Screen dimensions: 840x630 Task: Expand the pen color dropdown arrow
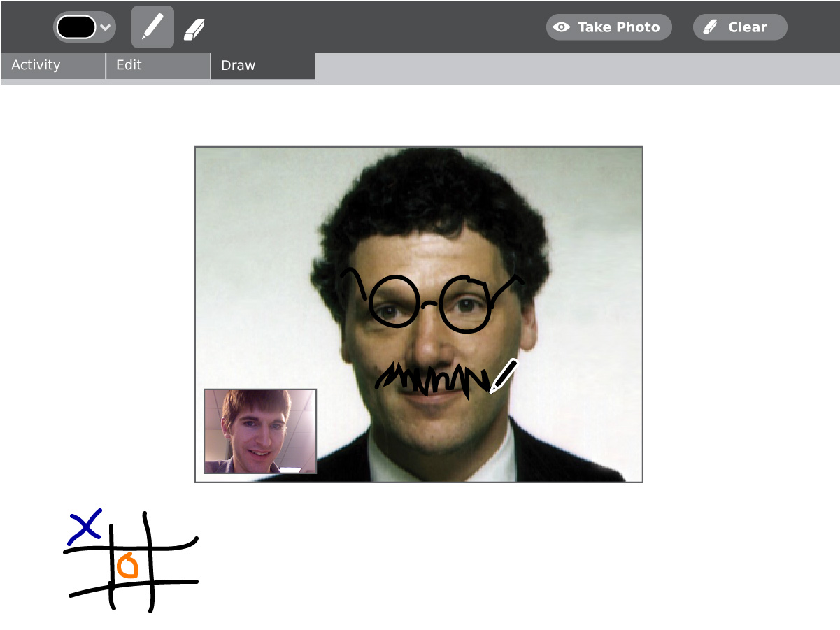click(106, 27)
